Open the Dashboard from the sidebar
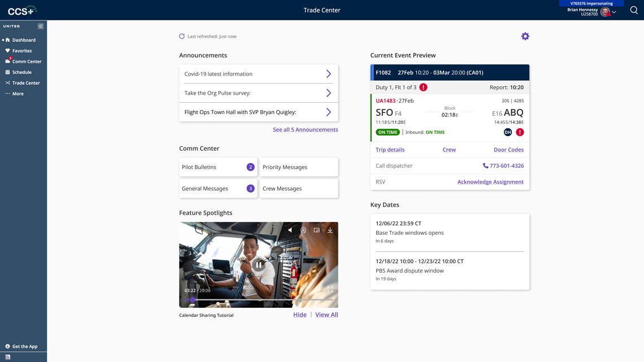 tap(23, 40)
